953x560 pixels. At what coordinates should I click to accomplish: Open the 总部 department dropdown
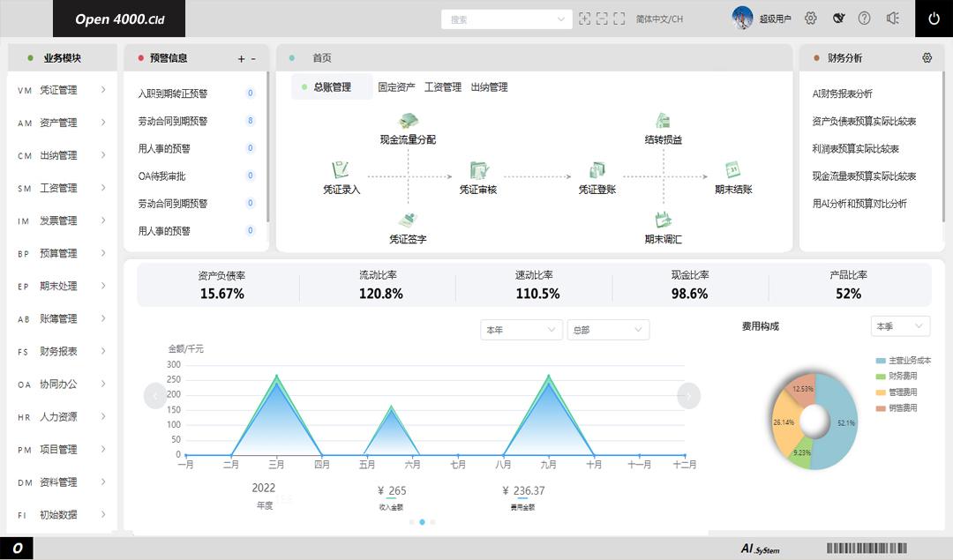point(608,330)
